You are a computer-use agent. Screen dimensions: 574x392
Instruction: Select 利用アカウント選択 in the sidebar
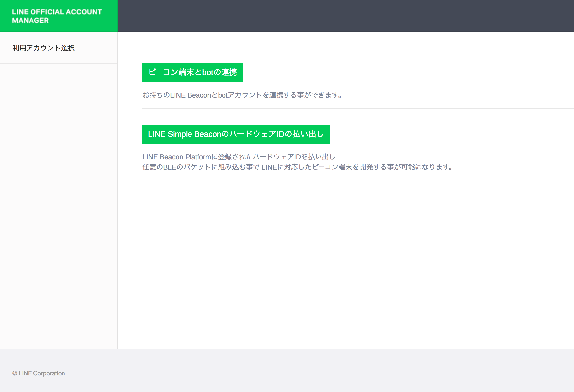[x=44, y=48]
